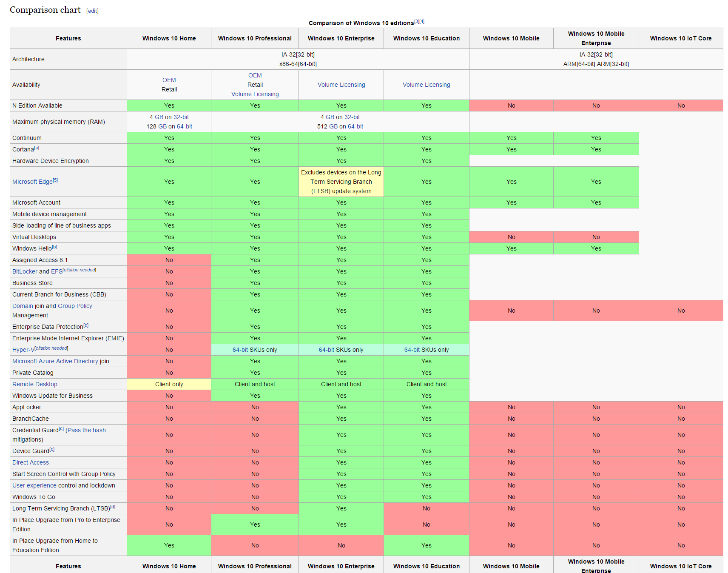Screen dimensions: 728x573
Task: Click 64-bit link in Enterprise Hyper-V cell
Action: [x=327, y=350]
